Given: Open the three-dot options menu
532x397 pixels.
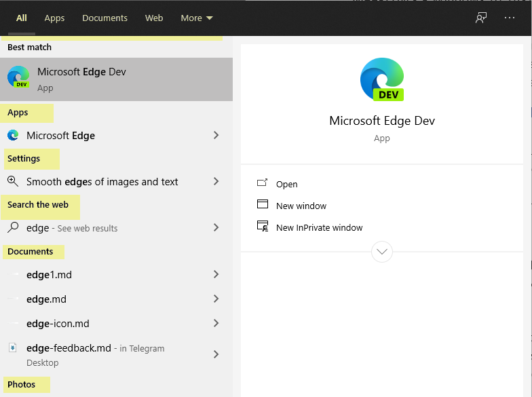Looking at the screenshot, I should click(509, 18).
